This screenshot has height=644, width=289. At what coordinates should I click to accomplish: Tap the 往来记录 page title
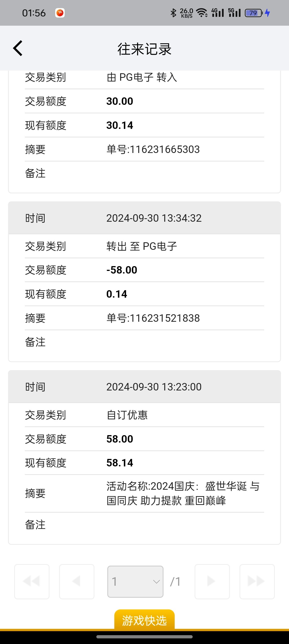tap(144, 49)
